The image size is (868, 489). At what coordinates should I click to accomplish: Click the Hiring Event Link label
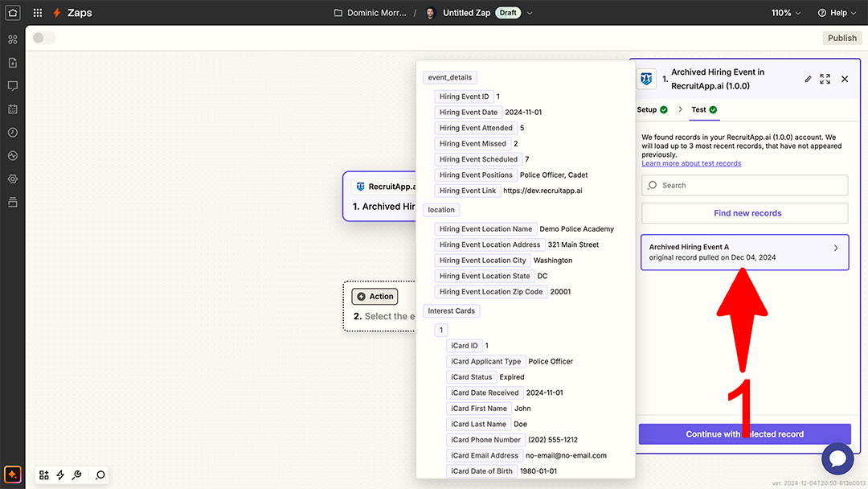point(468,191)
